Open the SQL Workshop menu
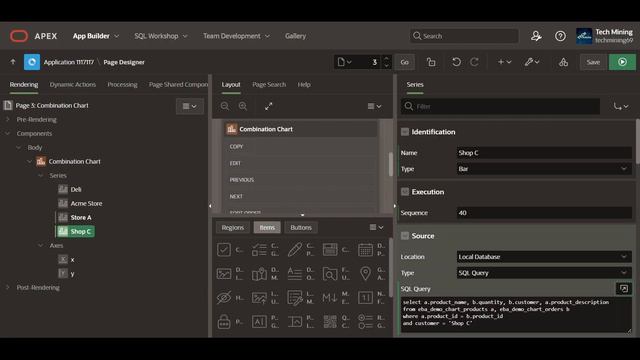 click(x=161, y=36)
